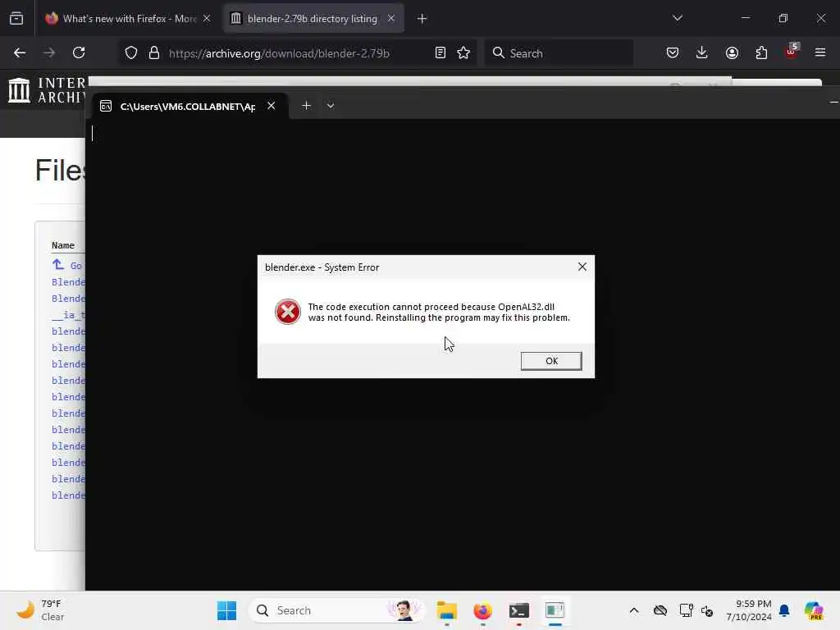Open Firefox View from the tab bar
840x630 pixels.
tap(16, 19)
